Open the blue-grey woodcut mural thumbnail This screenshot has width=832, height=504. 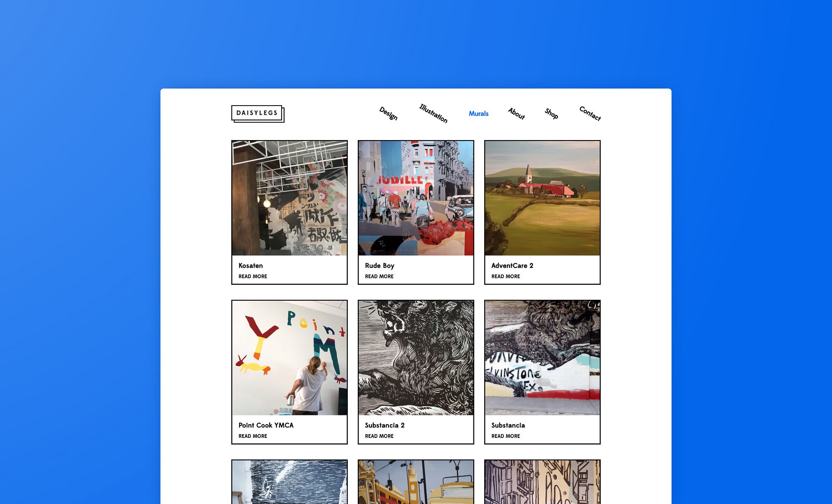pos(290,482)
